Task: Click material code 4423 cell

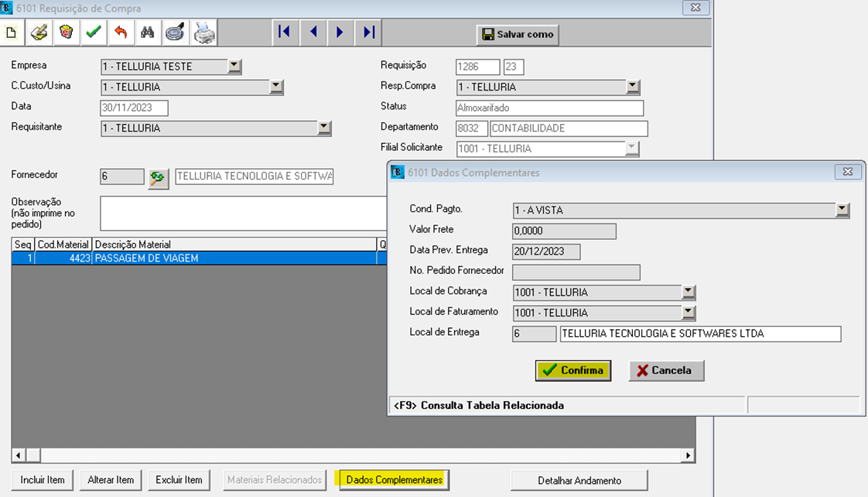Action: (x=63, y=259)
